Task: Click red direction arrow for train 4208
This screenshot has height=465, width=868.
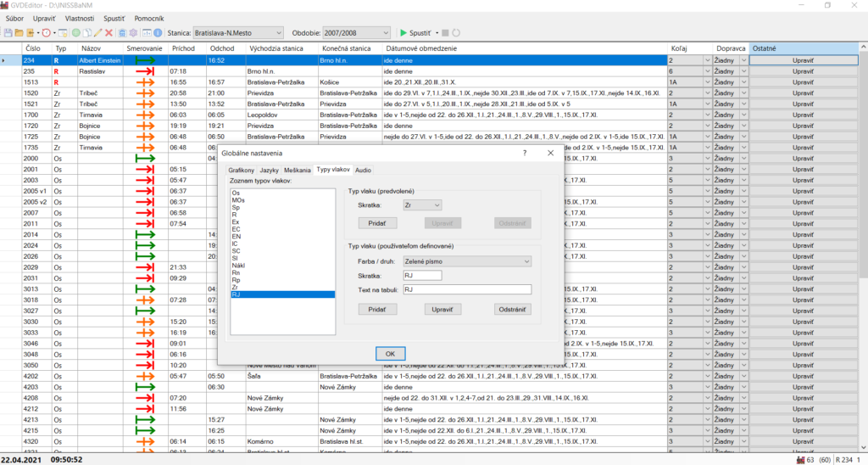Action: [x=145, y=398]
